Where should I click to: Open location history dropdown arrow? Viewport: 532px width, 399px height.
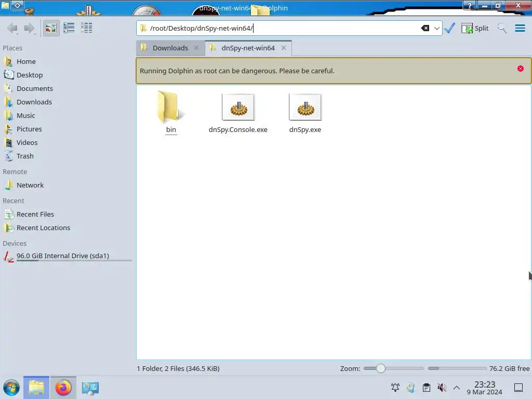436,28
